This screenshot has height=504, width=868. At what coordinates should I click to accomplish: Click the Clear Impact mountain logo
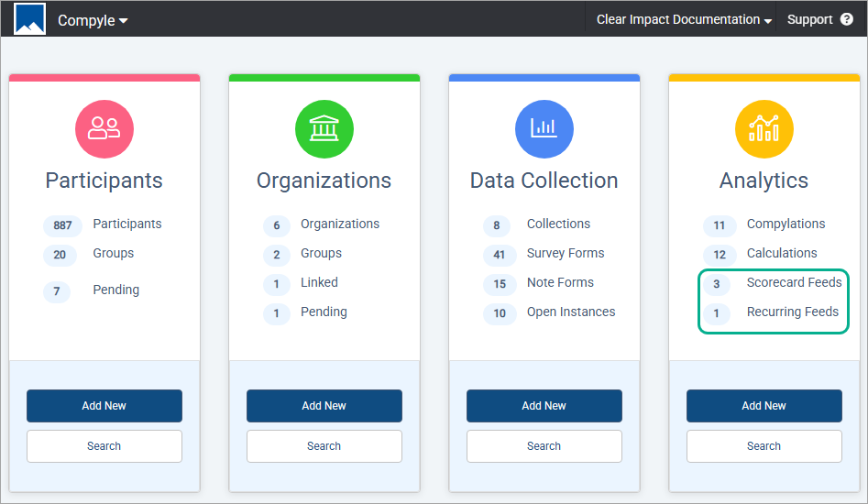pos(29,19)
